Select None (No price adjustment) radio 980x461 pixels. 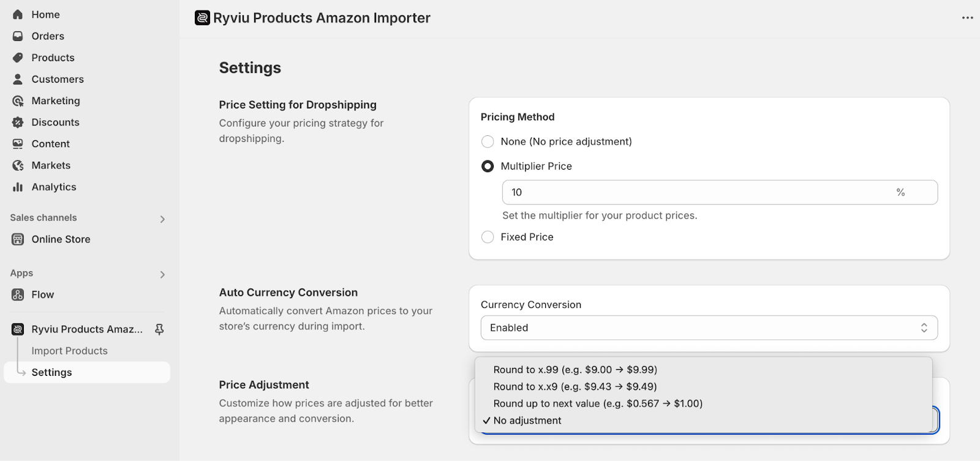tap(488, 141)
